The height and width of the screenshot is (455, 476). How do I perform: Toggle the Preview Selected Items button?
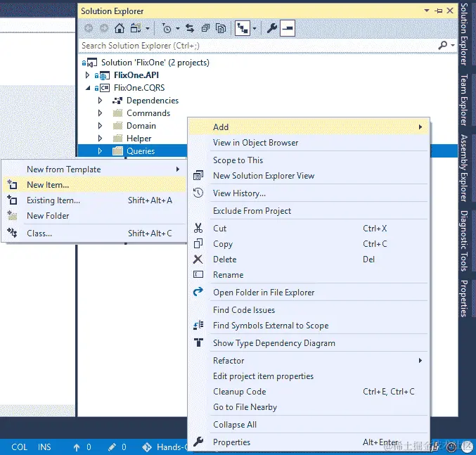[287, 28]
